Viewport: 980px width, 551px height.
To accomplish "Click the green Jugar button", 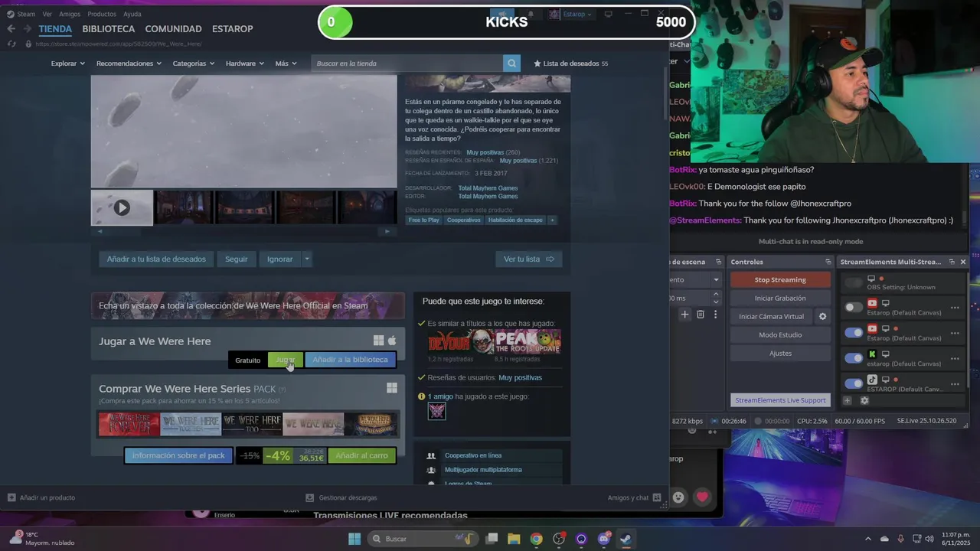I will [x=285, y=360].
